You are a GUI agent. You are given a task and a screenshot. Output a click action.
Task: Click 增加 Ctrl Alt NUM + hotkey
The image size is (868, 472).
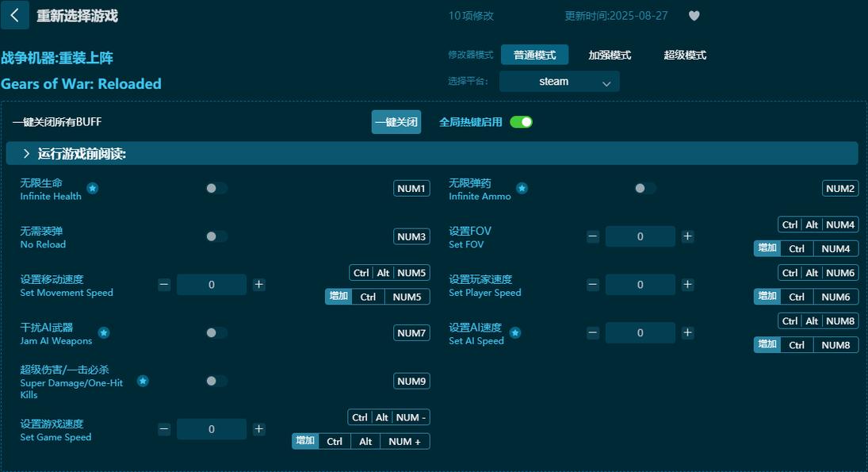click(x=361, y=442)
